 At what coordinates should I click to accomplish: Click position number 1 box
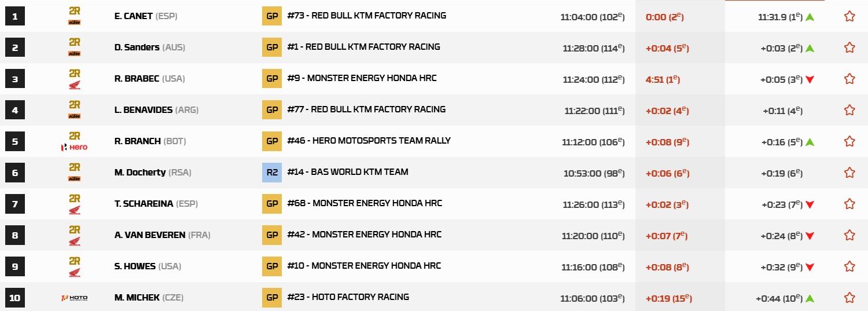coord(14,16)
